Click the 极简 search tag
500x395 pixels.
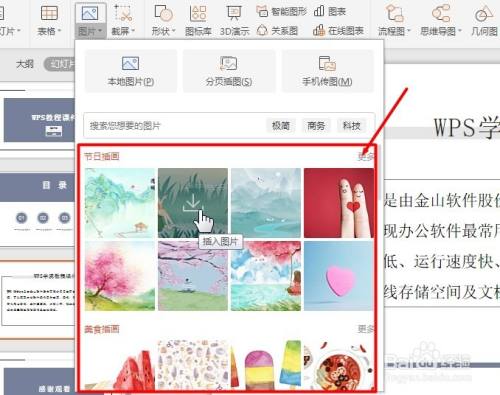coord(281,126)
